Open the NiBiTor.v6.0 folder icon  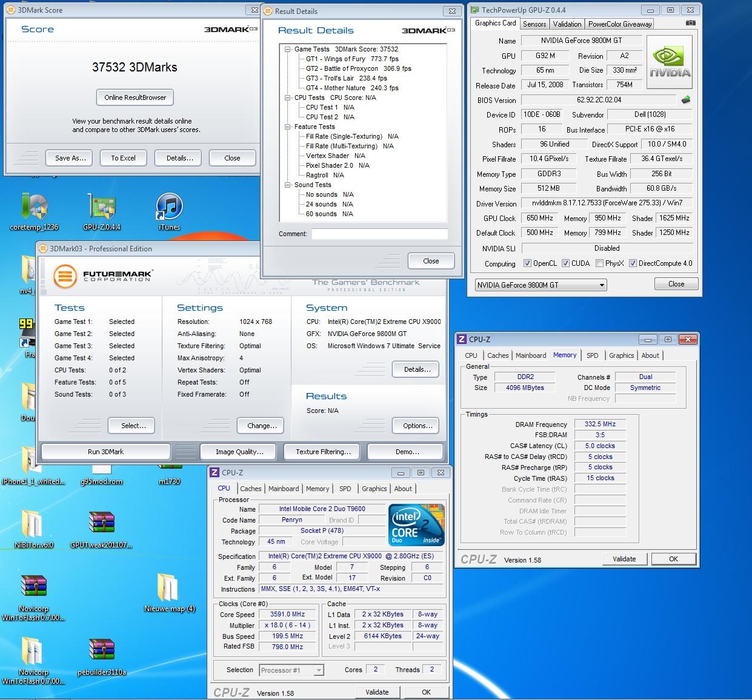[34, 529]
